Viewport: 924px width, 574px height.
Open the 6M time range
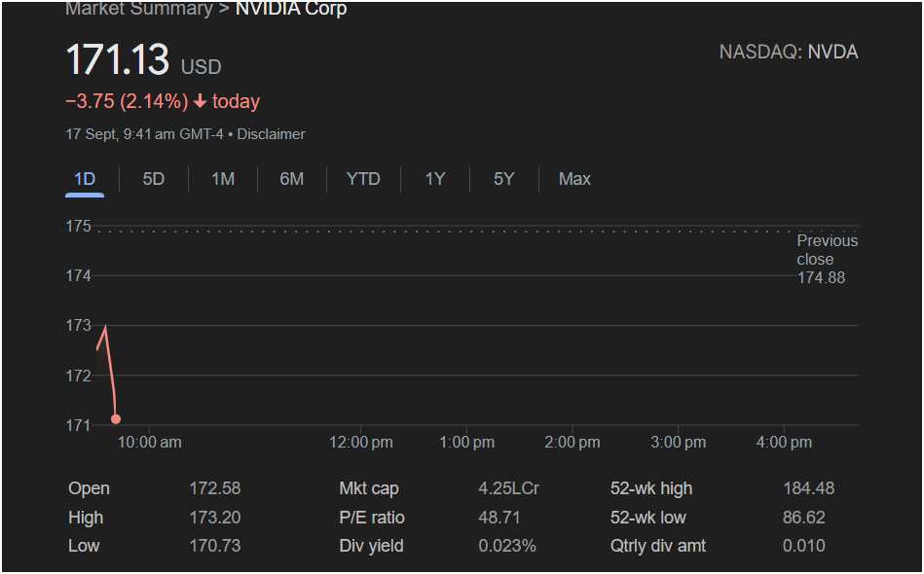[x=291, y=179]
